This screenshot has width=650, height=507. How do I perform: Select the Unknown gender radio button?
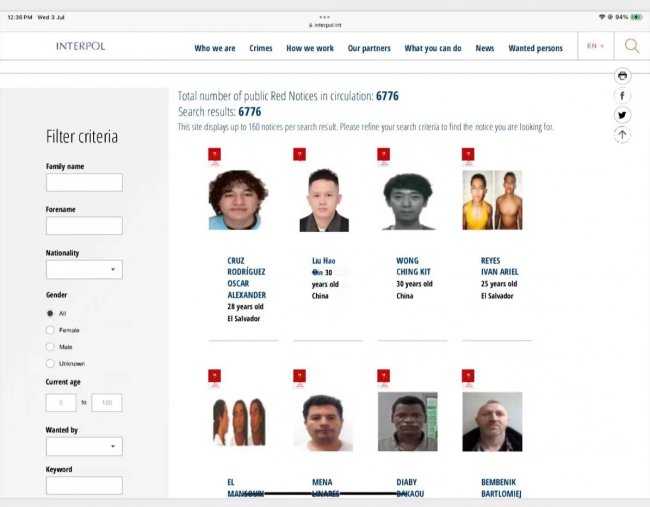click(51, 364)
